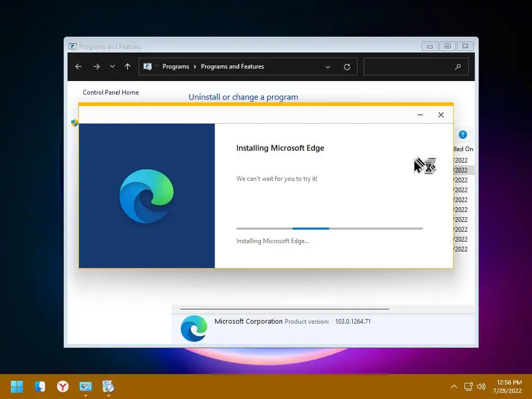Image resolution: width=532 pixels, height=399 pixels.
Task: Click the Edge installation progress bar
Action: click(x=329, y=229)
